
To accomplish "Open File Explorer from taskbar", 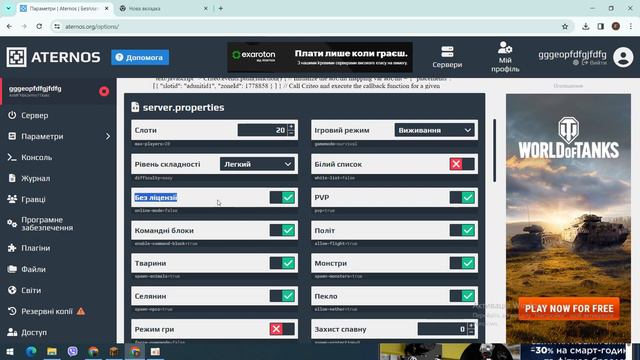I will tap(52, 351).
